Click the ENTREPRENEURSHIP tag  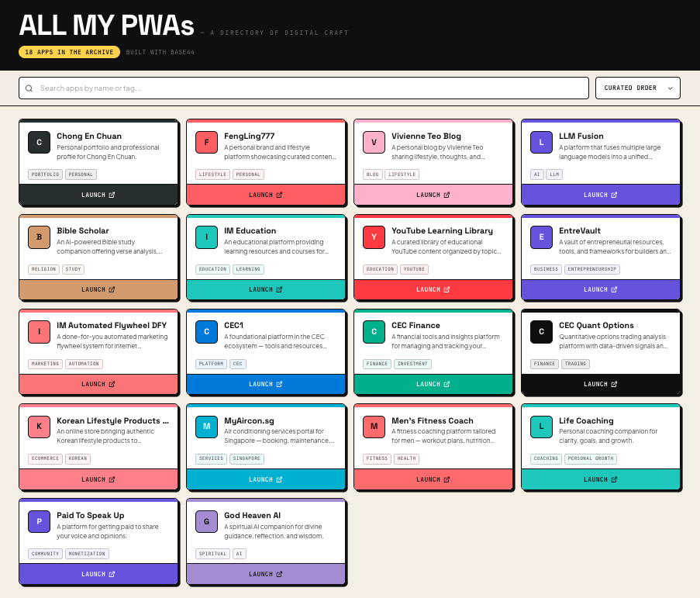tap(592, 269)
